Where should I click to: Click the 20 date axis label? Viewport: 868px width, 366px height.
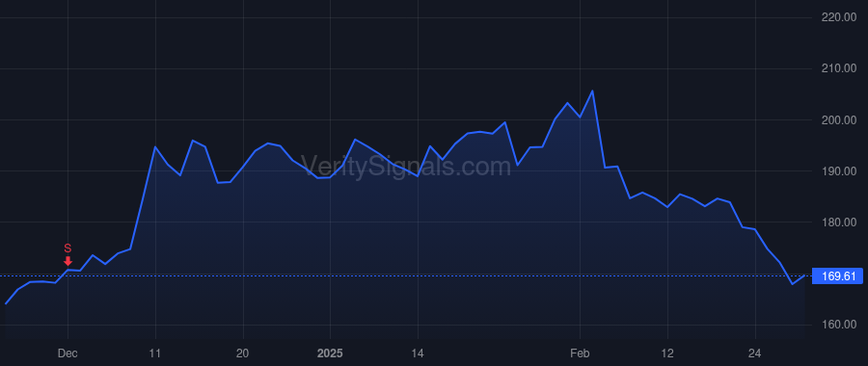243,353
